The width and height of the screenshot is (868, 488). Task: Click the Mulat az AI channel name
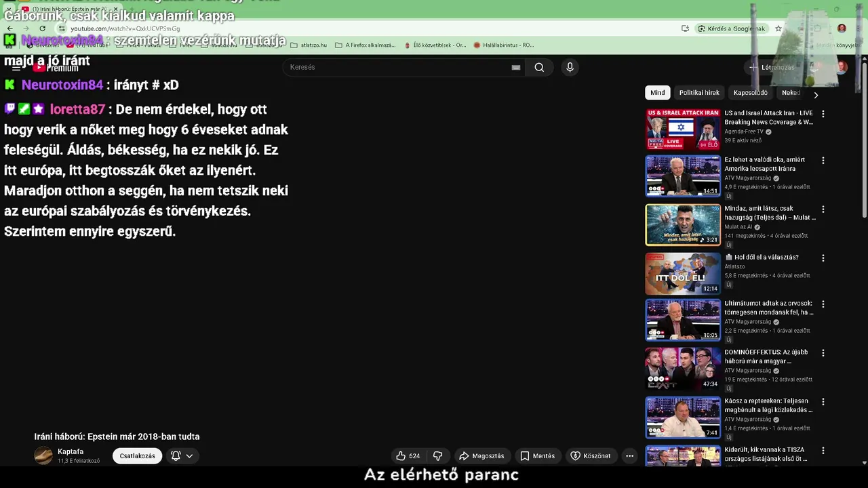coord(739,227)
